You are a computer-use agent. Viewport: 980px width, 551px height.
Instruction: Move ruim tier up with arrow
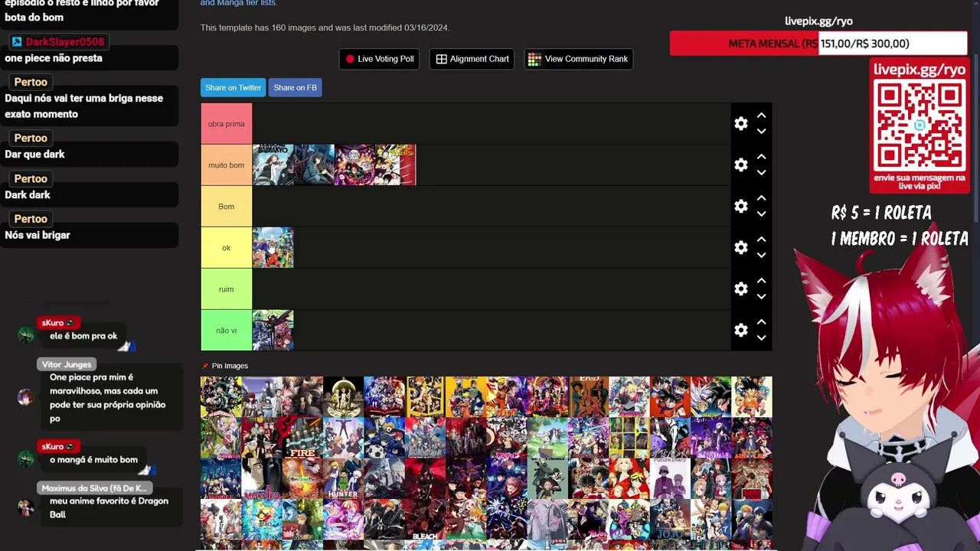coord(761,281)
